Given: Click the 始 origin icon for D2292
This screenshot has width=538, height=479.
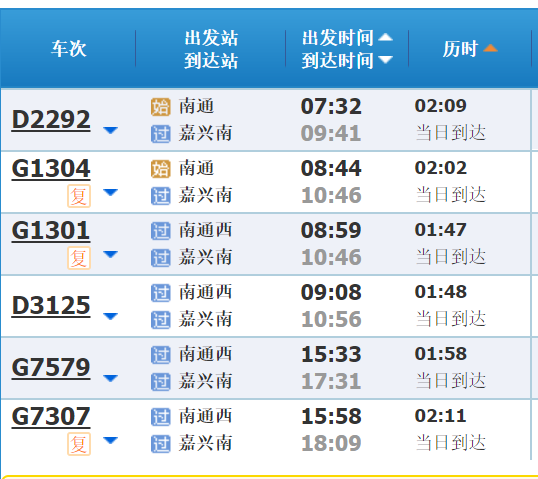Looking at the screenshot, I should click(x=161, y=107).
